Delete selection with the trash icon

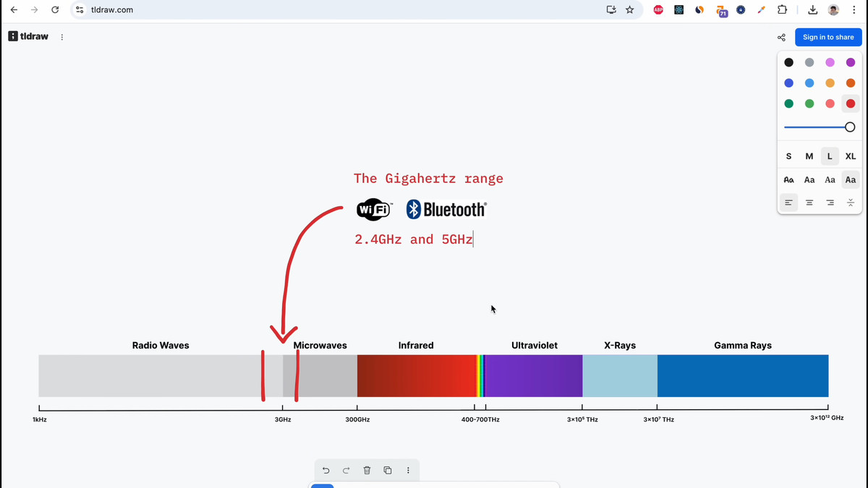pos(367,471)
